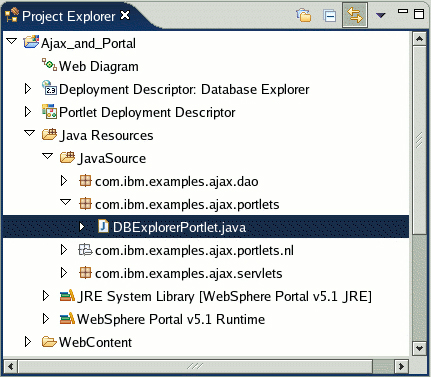Viewport: 431px width, 377px height.
Task: Click the horizontal scrollbar right arrow
Action: tap(401, 367)
